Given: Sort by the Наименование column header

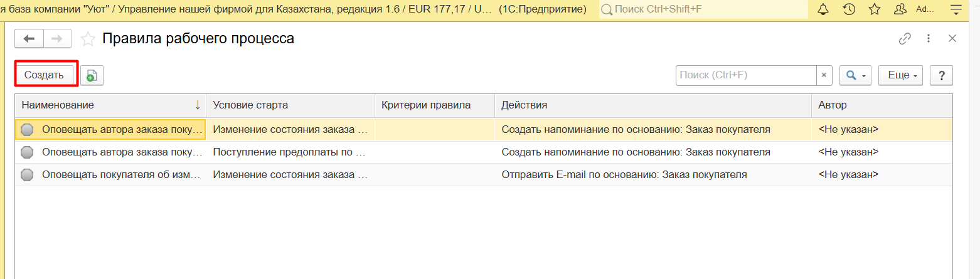Looking at the screenshot, I should 110,105.
